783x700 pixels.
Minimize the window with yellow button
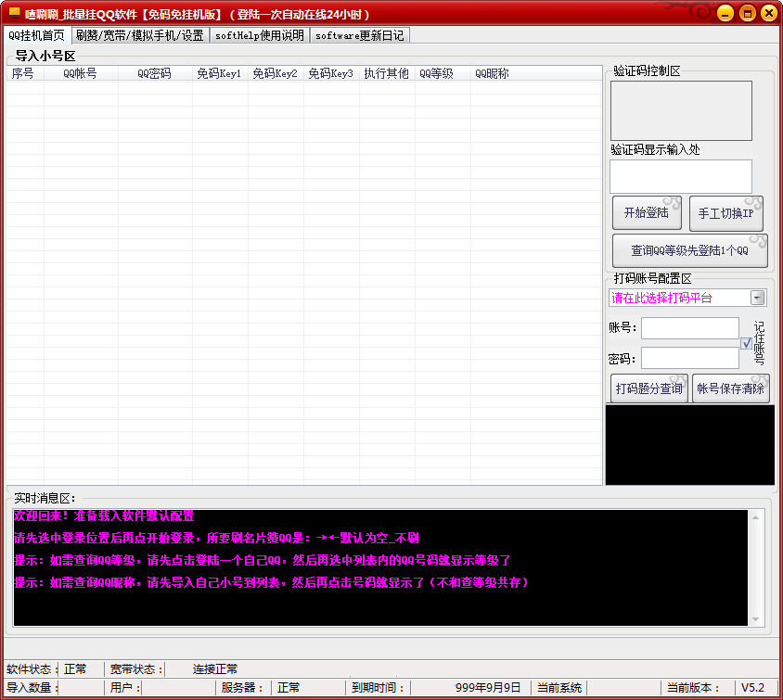725,13
